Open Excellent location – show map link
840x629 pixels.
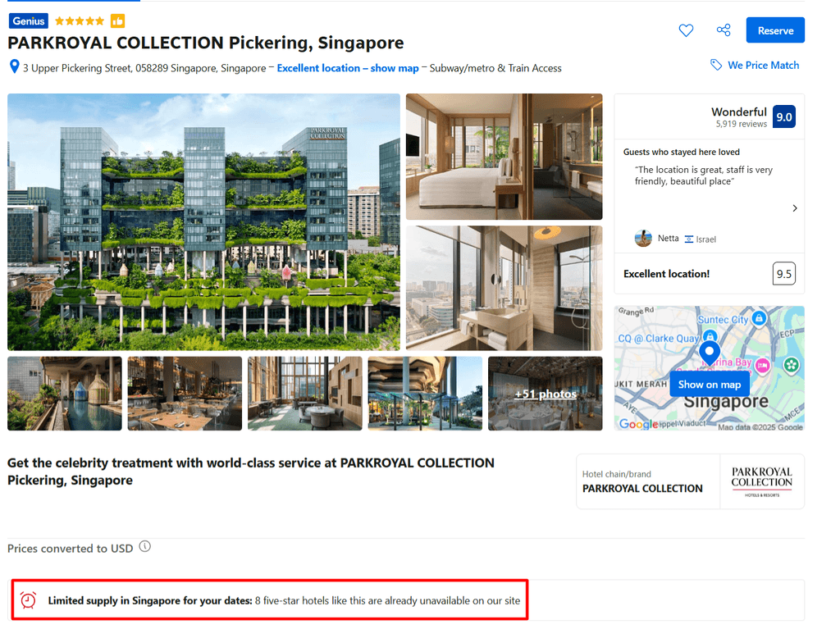click(348, 68)
